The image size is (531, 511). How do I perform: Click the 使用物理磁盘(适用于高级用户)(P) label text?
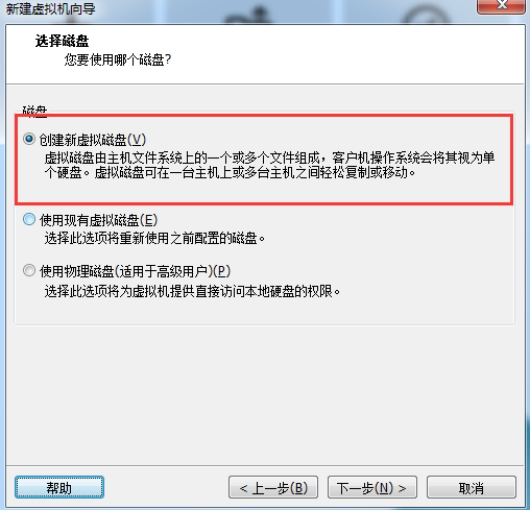[x=135, y=271]
